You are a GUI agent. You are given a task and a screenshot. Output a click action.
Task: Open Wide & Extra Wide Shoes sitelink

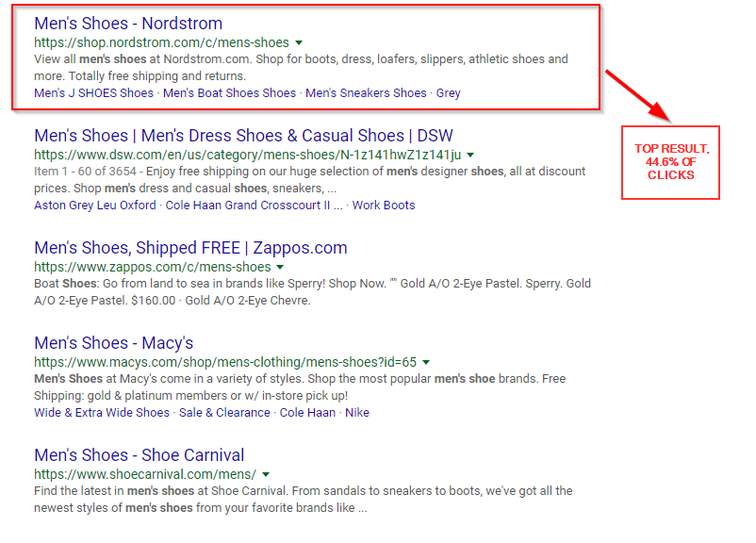[x=102, y=413]
